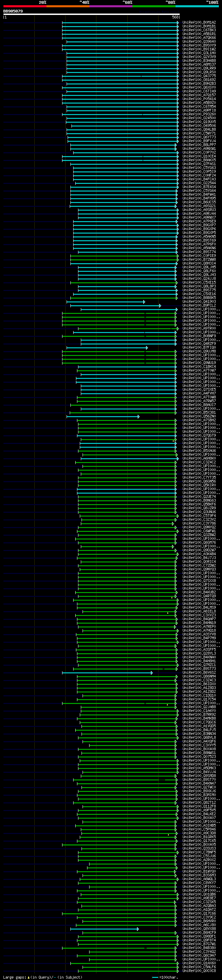Select hit UniRef100_A6H8K0
This screenshot has height=980, width=222.
point(199,459)
